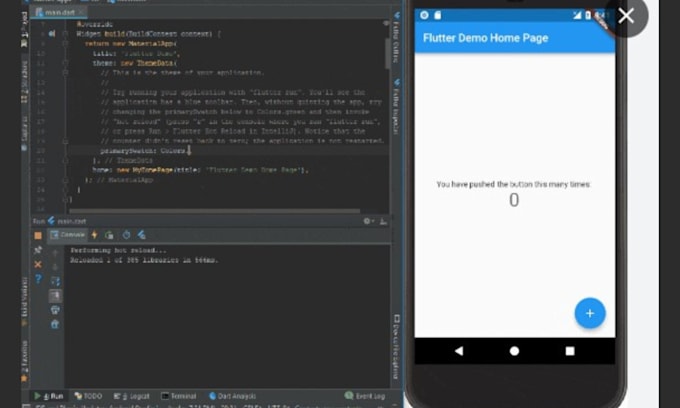Stop the running app with the orange square

pyautogui.click(x=38, y=235)
